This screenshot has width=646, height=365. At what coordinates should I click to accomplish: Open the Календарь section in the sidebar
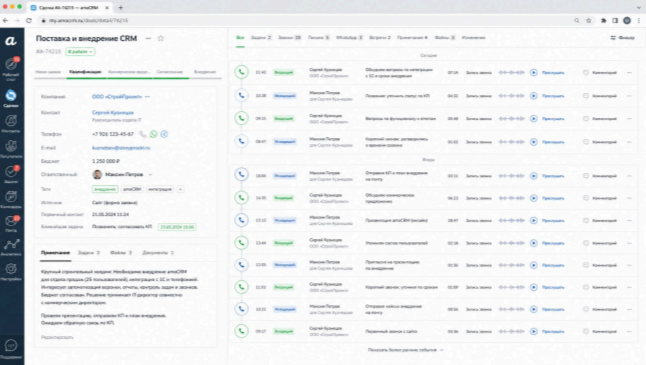point(11,199)
